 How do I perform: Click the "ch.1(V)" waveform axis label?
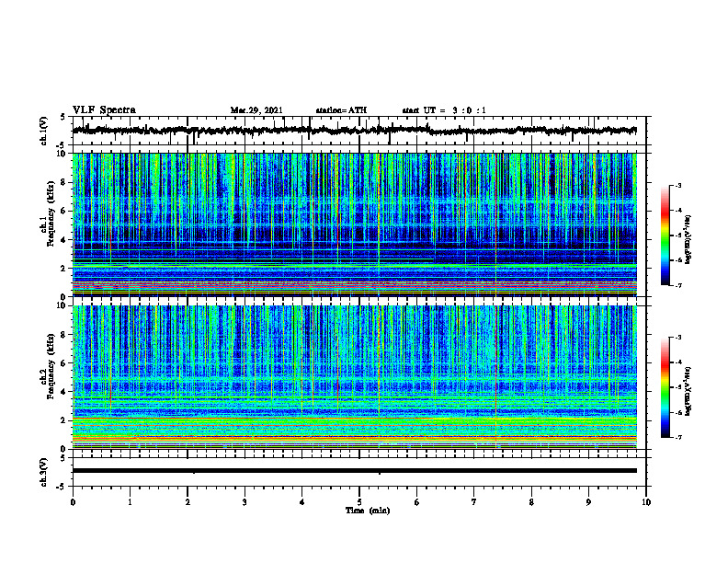point(43,131)
